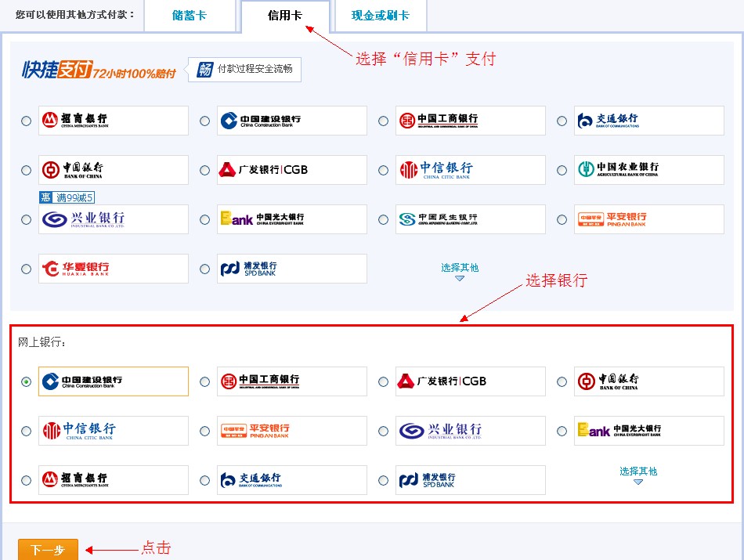Click 招商银行 logo in 快捷支付
Viewport: 744px width, 560px height.
[x=114, y=121]
